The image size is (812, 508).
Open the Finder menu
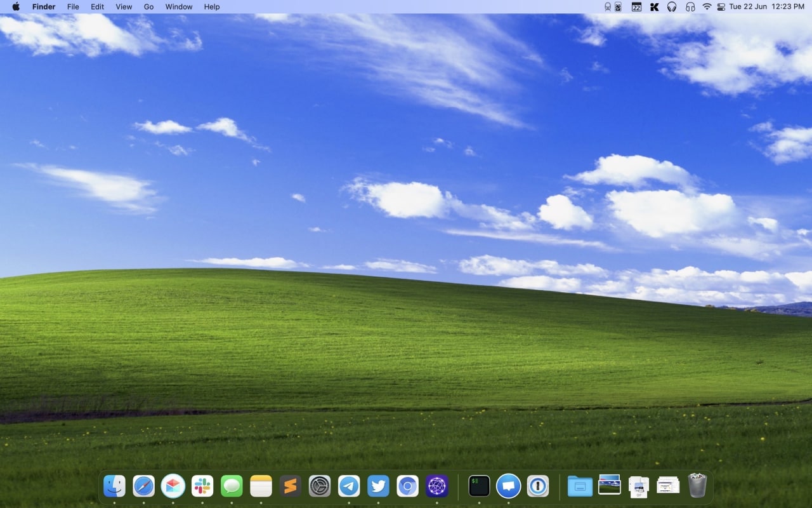pos(44,7)
